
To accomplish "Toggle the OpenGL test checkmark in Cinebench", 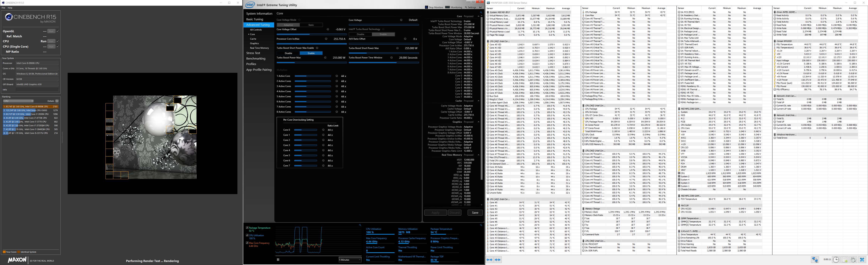I will (x=58, y=31).
